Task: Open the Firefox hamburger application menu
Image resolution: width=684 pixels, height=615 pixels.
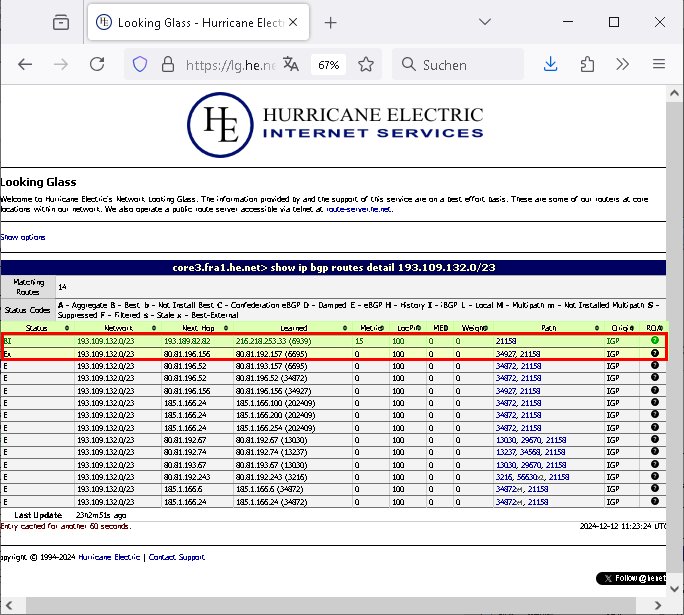Action: point(658,64)
